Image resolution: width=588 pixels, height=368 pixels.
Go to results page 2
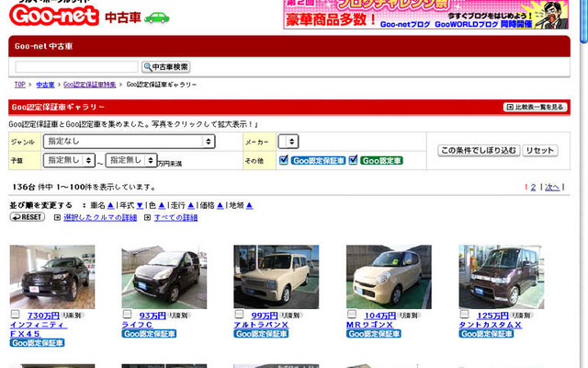(x=533, y=187)
